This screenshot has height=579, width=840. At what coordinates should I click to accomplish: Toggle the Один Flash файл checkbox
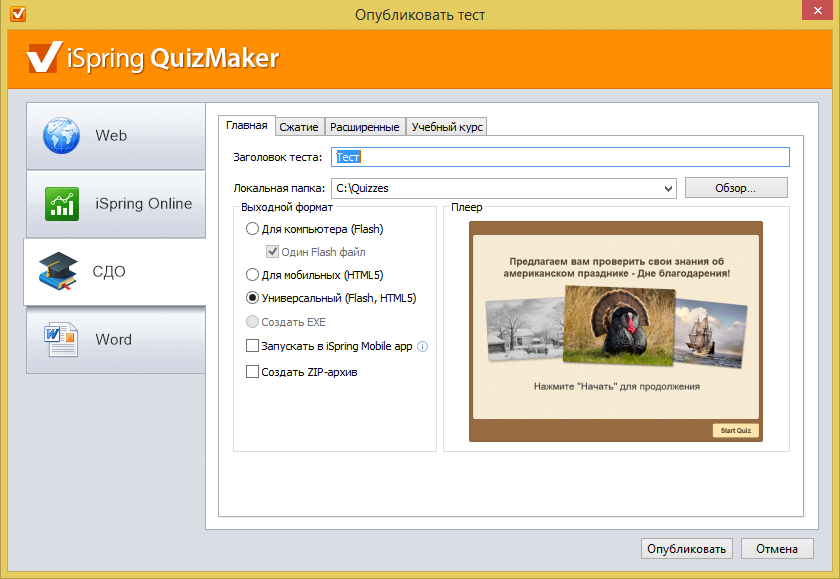(x=272, y=252)
